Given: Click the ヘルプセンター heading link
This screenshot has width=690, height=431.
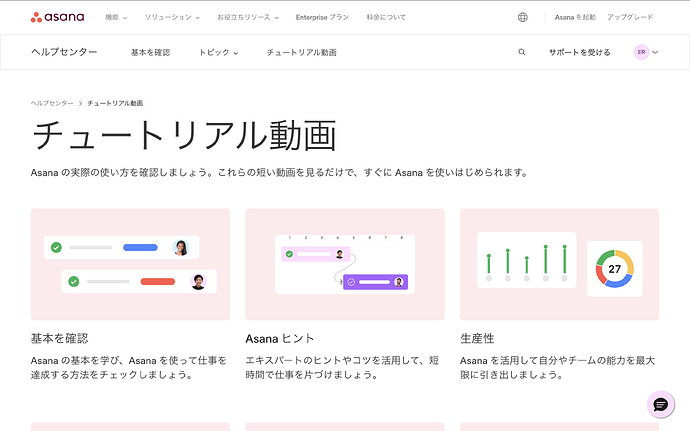Looking at the screenshot, I should 64,52.
